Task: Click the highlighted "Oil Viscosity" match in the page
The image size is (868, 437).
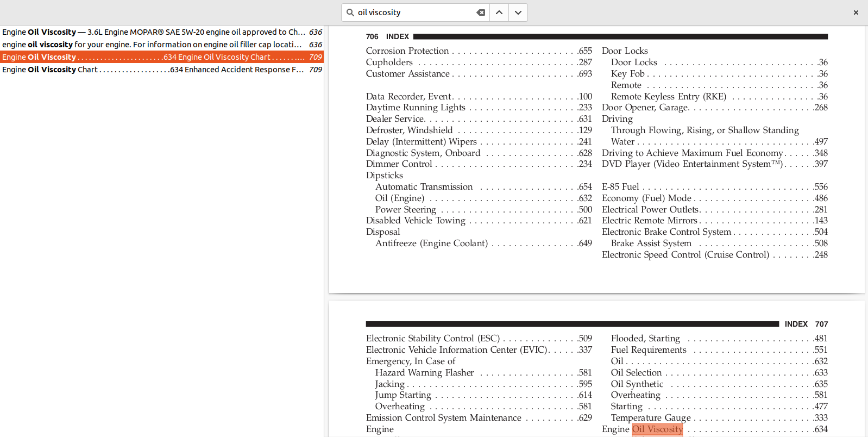Action: pyautogui.click(x=657, y=429)
